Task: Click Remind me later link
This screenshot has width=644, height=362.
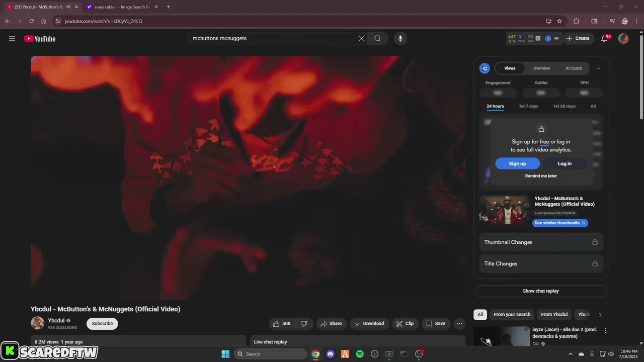Action: 541,176
